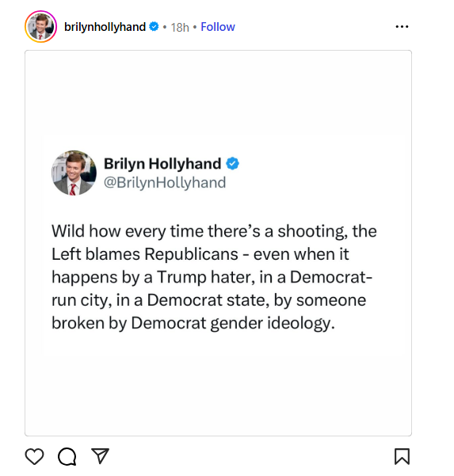
Task: View the story from the ringed profile avatar
Action: [x=40, y=27]
